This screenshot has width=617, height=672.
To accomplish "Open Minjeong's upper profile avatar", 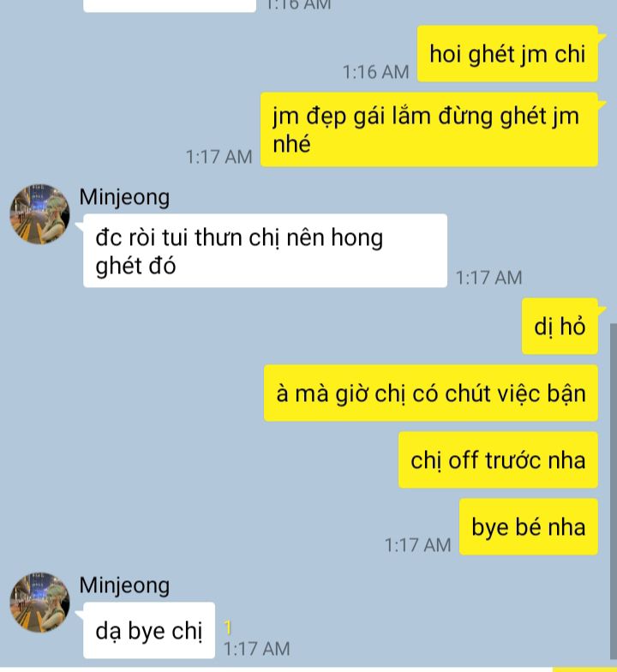I will click(x=39, y=214).
